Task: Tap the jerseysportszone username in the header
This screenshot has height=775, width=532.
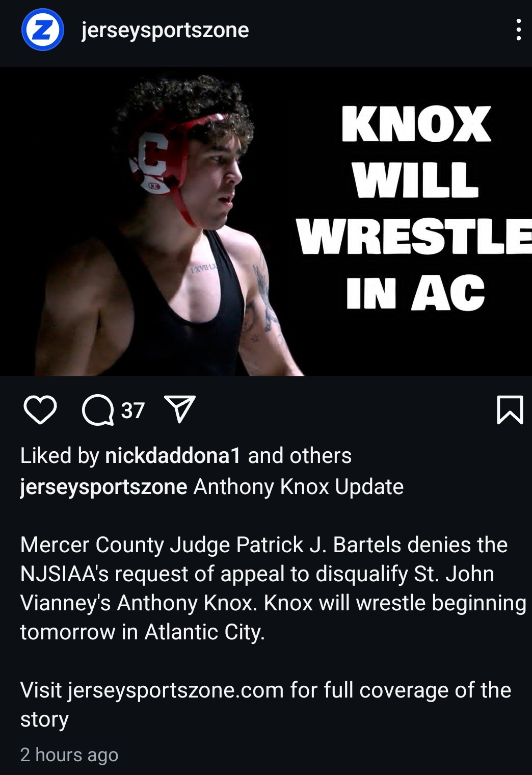Action: 165,30
